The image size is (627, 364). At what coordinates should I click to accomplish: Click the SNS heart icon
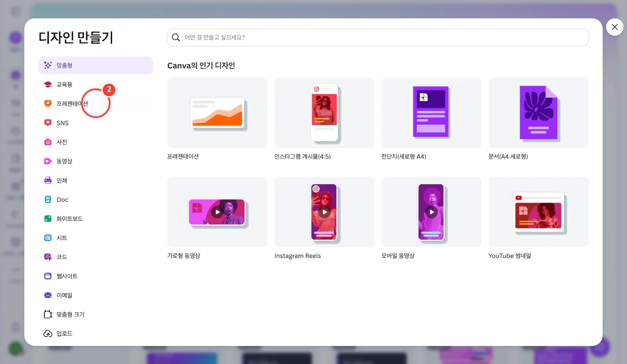coord(48,123)
